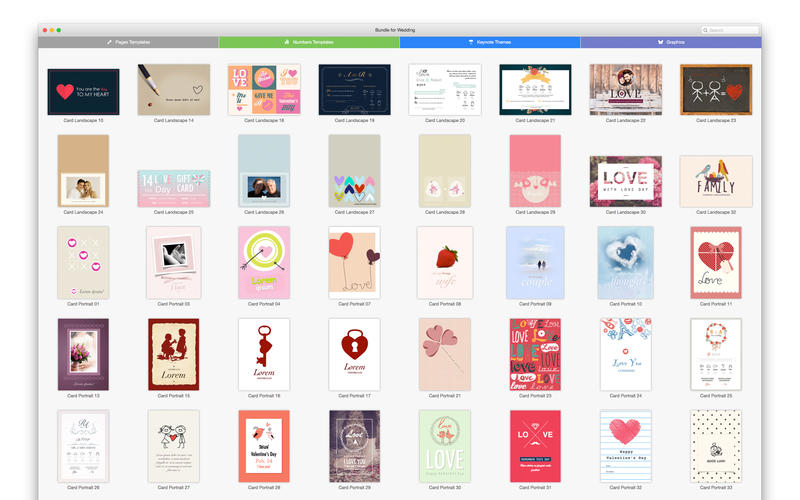Pick Card Portrait 08 strawberry template

click(445, 263)
